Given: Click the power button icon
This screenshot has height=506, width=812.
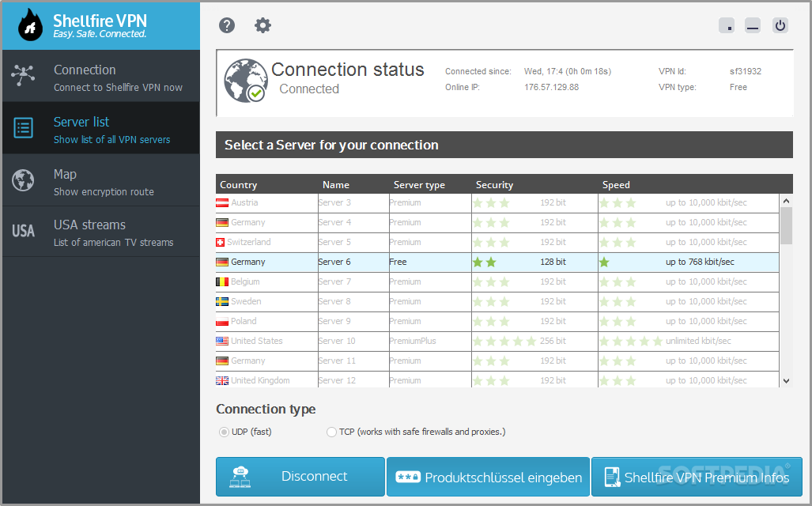Looking at the screenshot, I should click(780, 25).
